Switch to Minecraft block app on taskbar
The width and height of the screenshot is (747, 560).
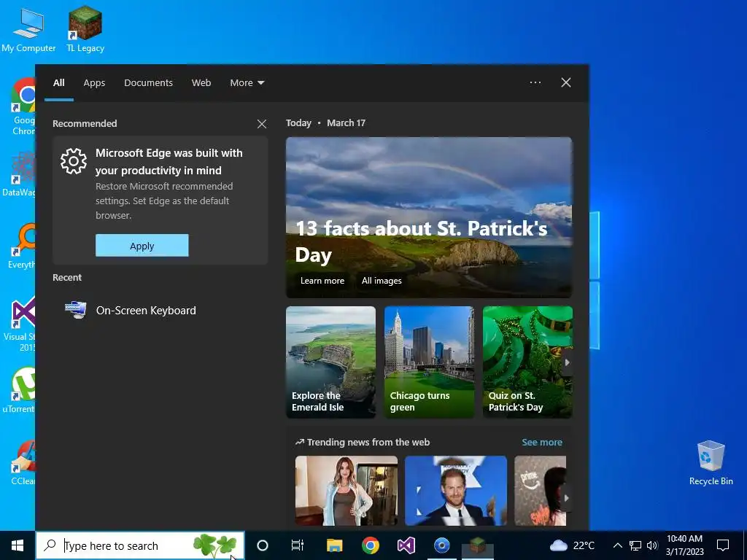pos(477,545)
